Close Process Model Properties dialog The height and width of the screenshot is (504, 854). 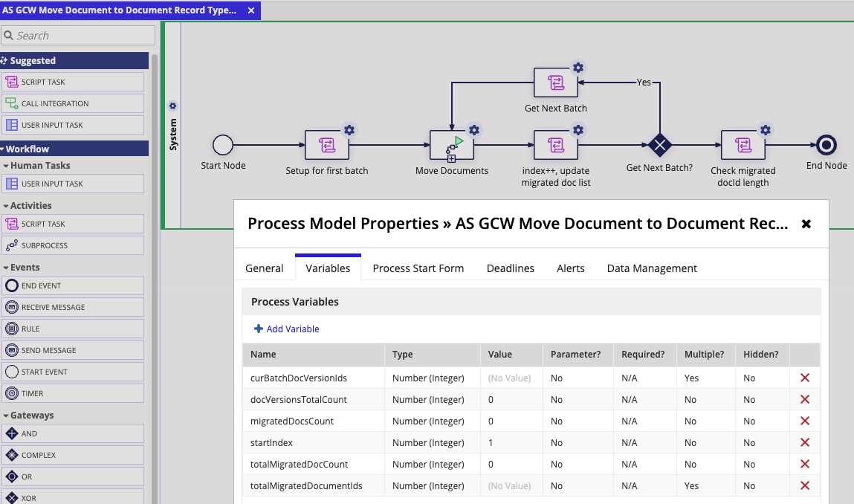click(x=806, y=224)
